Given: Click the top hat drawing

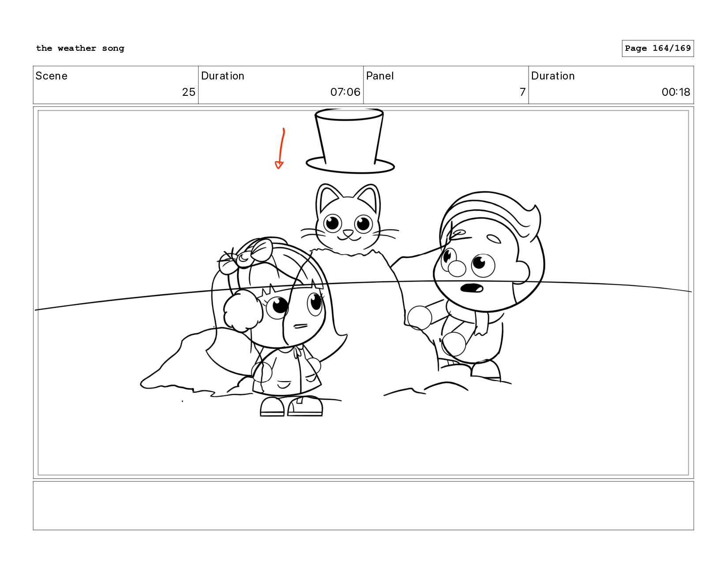Looking at the screenshot, I should (350, 140).
